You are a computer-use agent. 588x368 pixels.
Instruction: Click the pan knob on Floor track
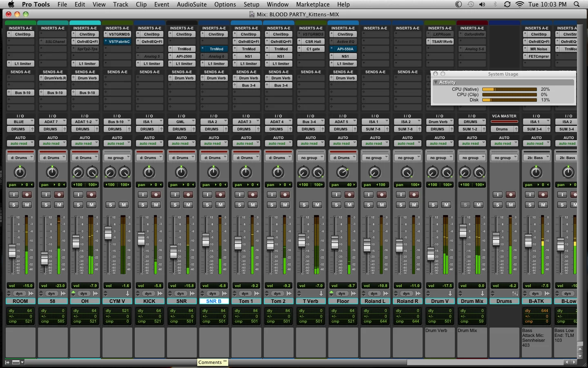pyautogui.click(x=343, y=173)
